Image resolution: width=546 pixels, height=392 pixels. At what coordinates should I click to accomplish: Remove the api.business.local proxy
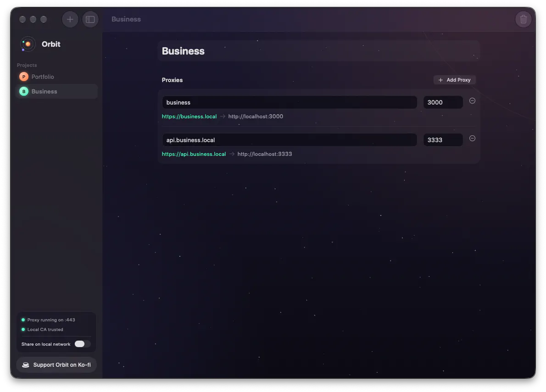point(472,138)
